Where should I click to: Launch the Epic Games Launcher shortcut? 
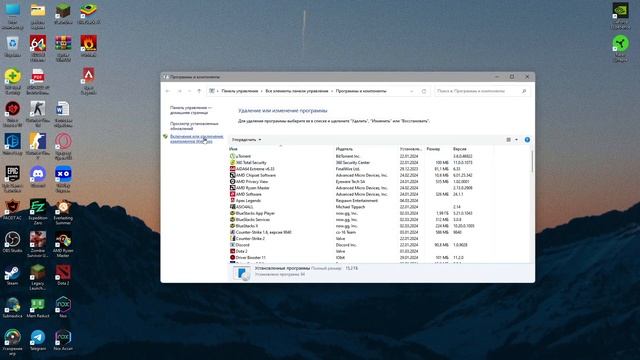[12, 179]
